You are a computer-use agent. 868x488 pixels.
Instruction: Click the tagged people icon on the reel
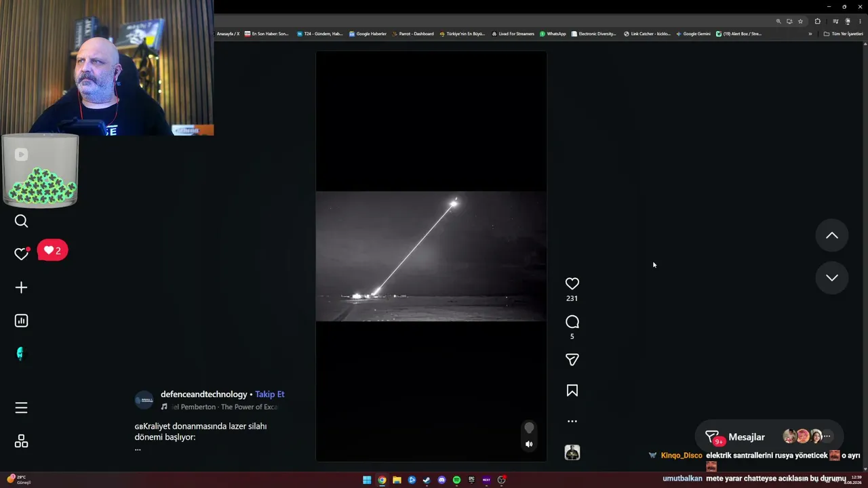529,428
